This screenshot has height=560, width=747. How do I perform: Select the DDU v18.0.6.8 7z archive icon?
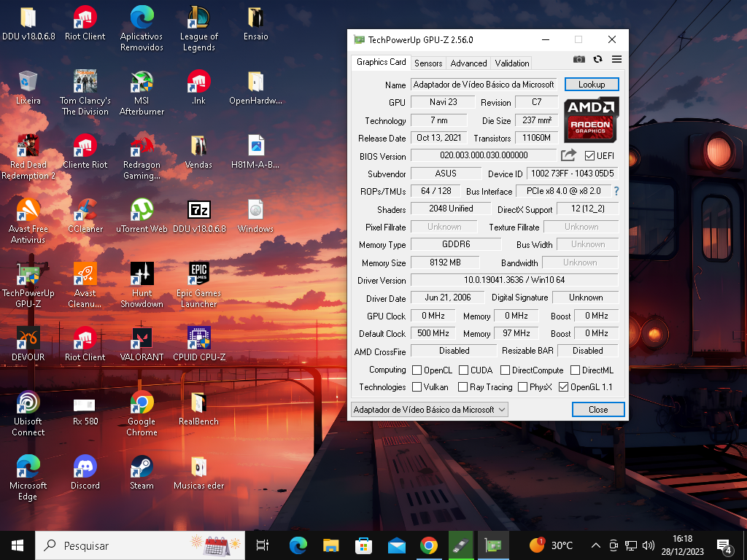[x=198, y=216]
